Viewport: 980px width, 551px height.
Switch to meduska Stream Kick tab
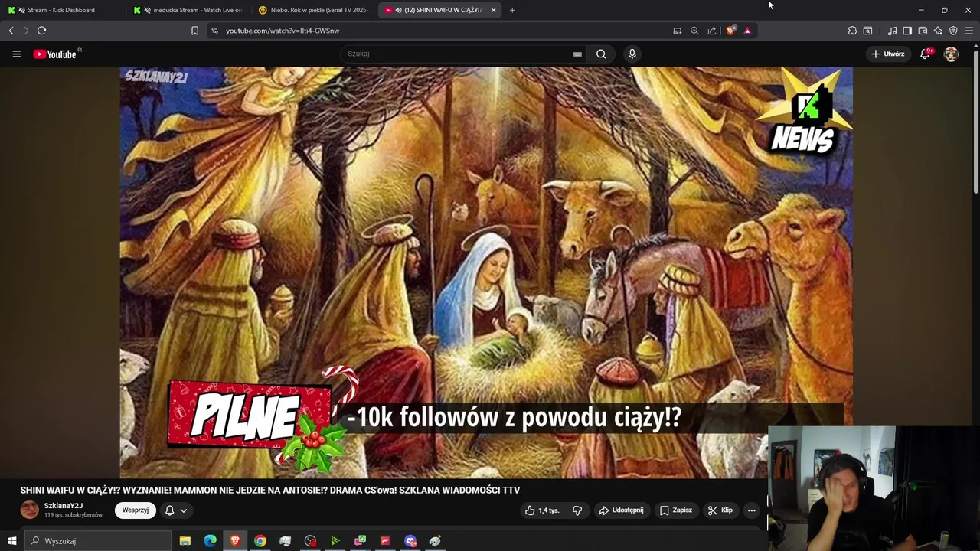(188, 10)
